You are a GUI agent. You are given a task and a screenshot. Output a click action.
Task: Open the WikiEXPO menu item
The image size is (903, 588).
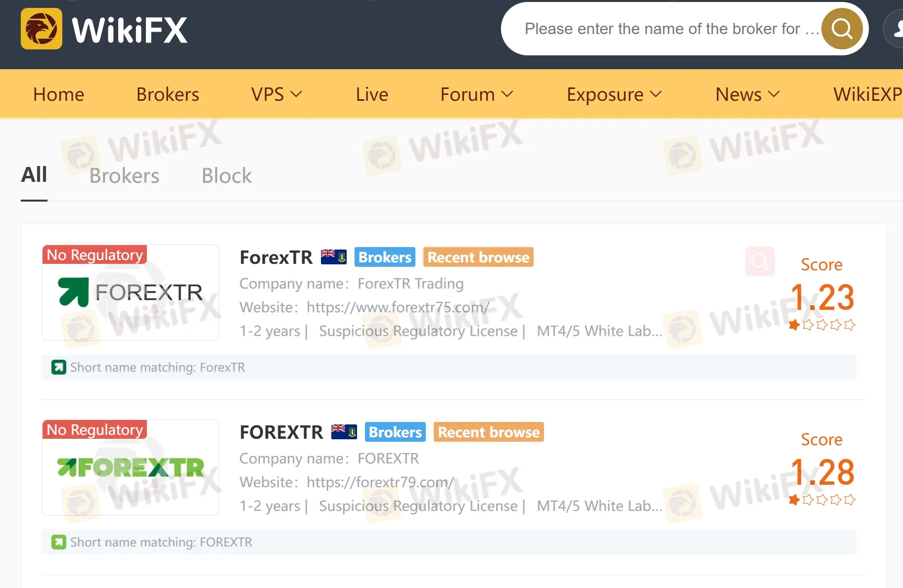[868, 94]
